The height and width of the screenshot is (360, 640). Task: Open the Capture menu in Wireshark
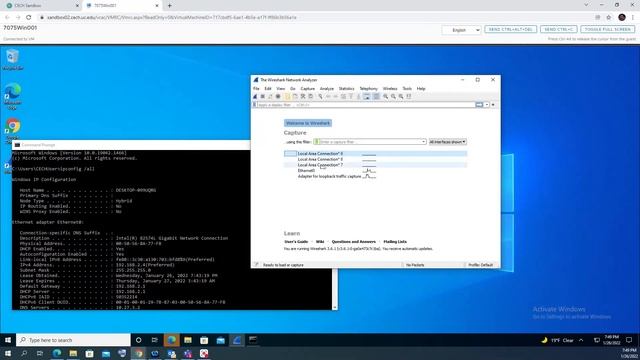(308, 89)
